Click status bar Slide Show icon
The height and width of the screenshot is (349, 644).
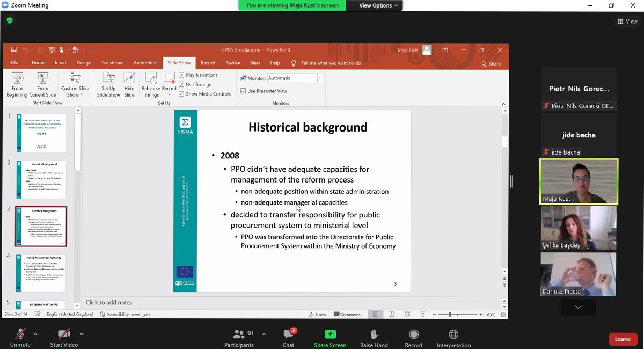coord(423,314)
